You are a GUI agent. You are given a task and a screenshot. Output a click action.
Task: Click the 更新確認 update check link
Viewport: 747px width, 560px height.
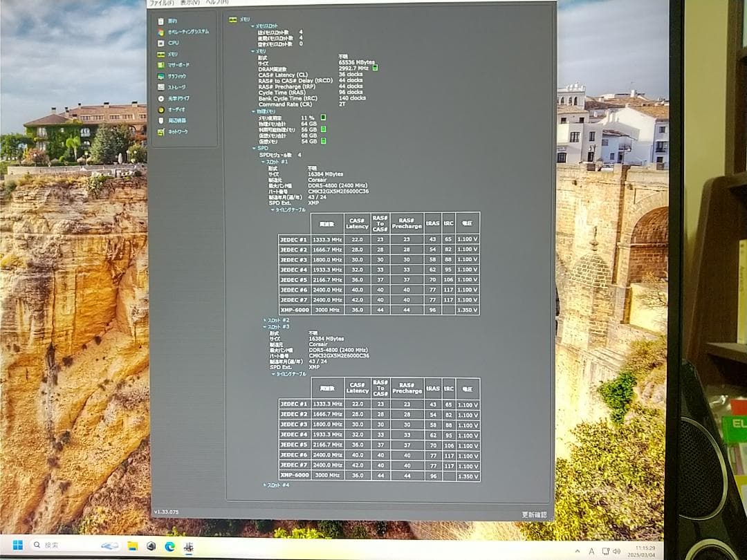(x=533, y=514)
